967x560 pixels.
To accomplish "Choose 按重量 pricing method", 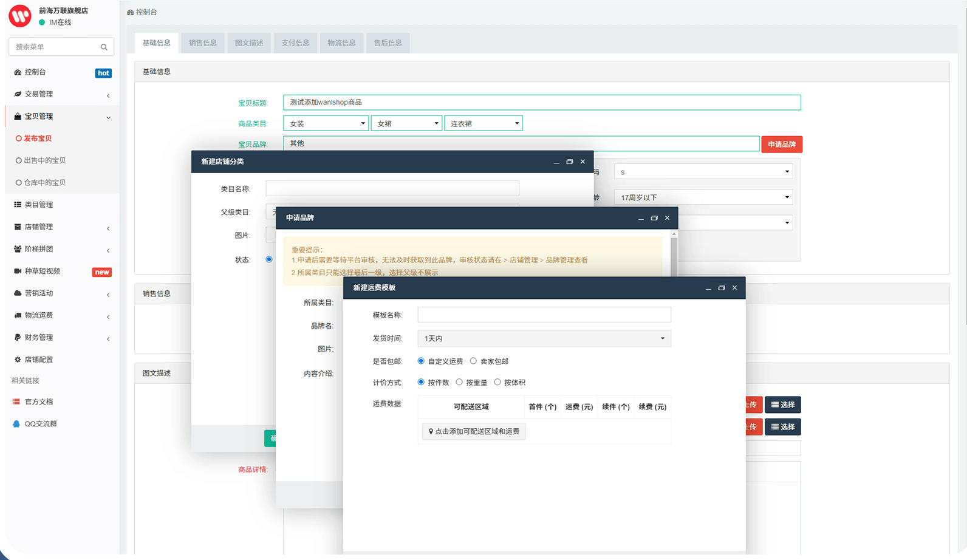I will point(459,382).
